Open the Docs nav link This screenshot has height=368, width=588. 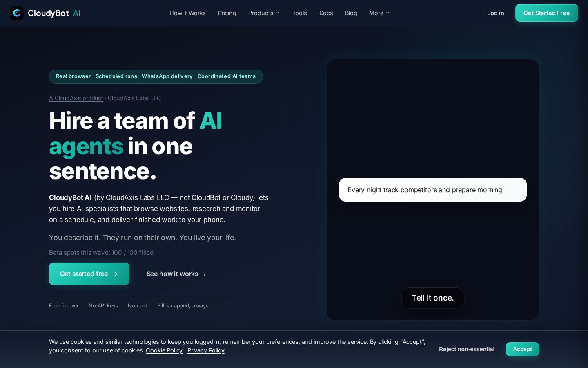(326, 13)
